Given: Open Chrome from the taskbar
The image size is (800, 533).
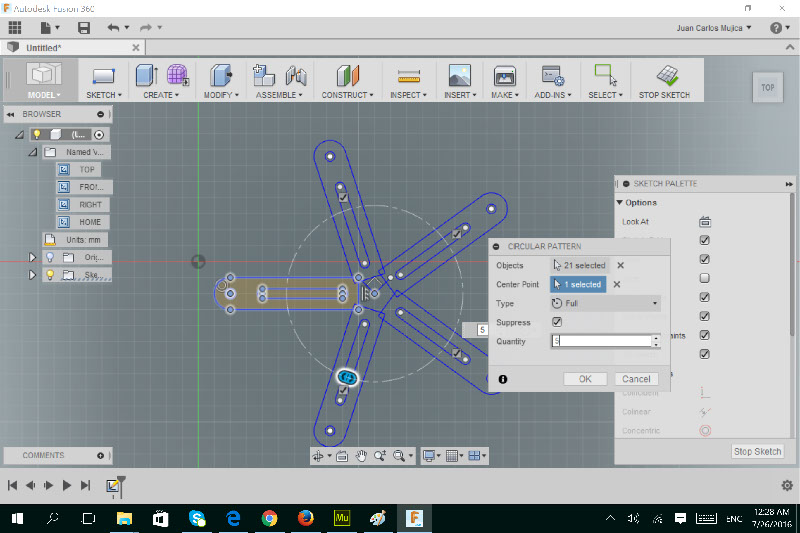Looking at the screenshot, I should 269,518.
